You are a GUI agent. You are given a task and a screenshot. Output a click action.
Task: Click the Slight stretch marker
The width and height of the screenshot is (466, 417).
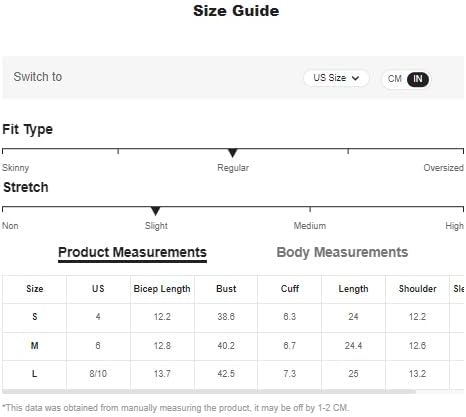(x=155, y=211)
